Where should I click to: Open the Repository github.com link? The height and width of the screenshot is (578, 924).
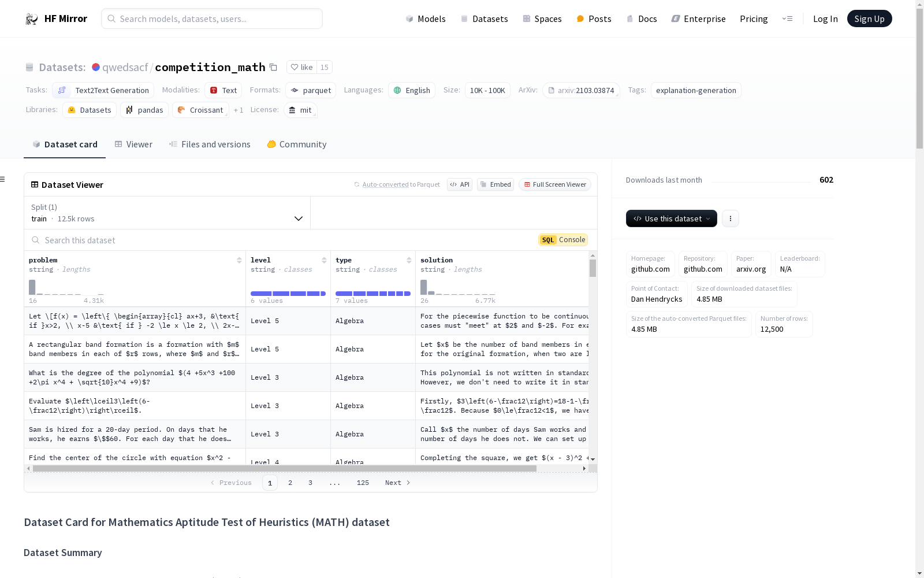703,264
